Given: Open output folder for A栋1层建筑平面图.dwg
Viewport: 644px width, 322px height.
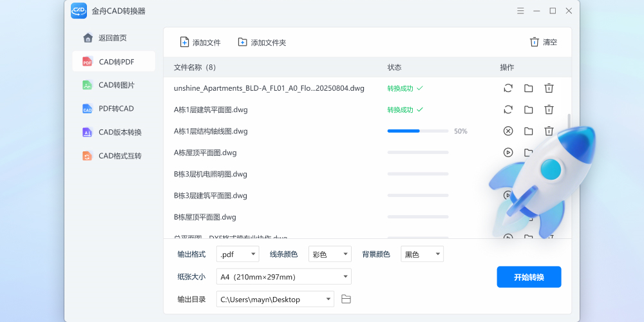Looking at the screenshot, I should pos(528,109).
